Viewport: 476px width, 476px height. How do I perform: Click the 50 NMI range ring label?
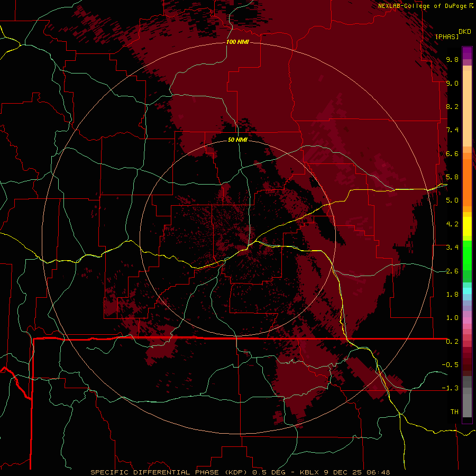pos(237,140)
